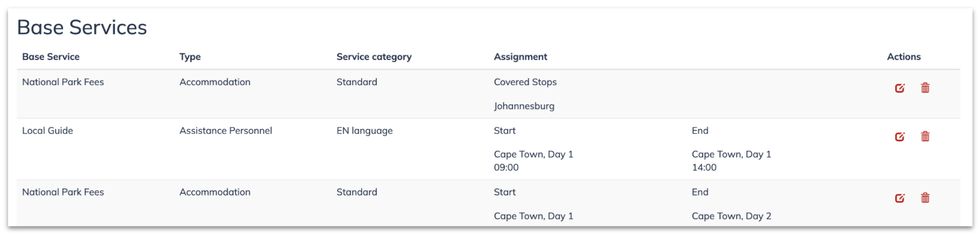Click the Base Service column header
980x236 pixels.
pos(51,57)
